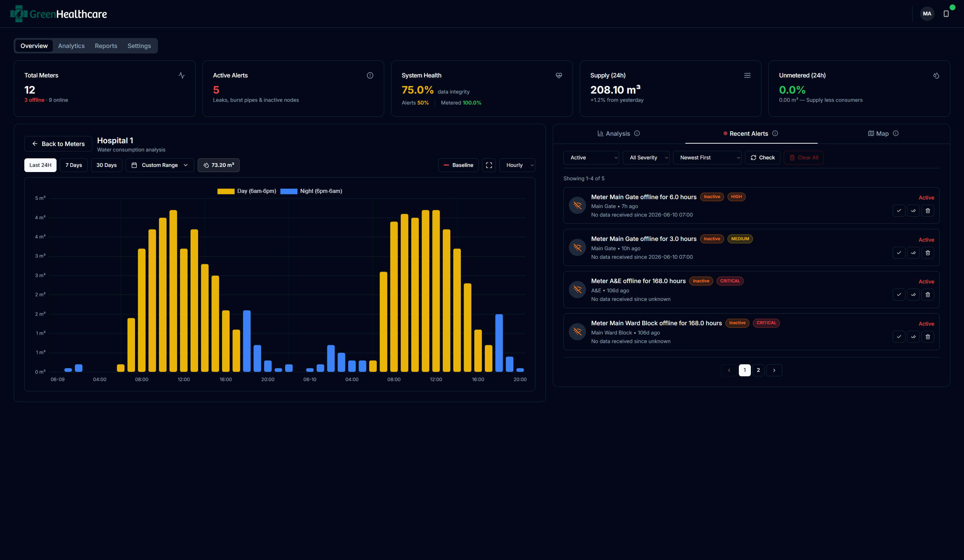Screen dimensions: 964x560
Task: Acknowledge the Main Gate 6.0 hours alert
Action: (899, 211)
